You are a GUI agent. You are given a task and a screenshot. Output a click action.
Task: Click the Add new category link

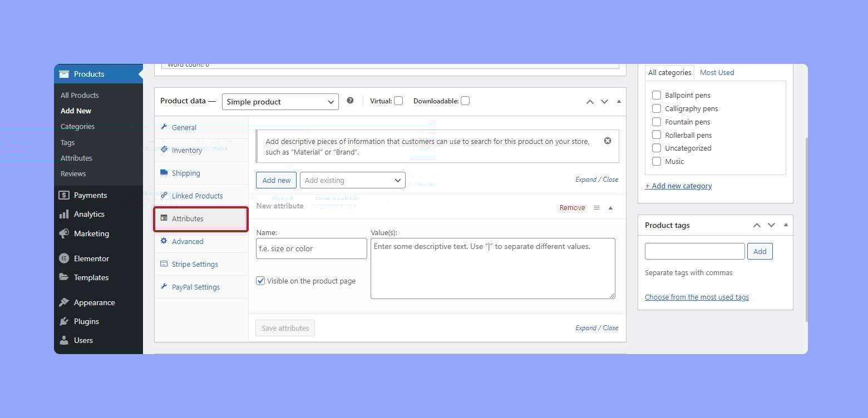pyautogui.click(x=678, y=186)
